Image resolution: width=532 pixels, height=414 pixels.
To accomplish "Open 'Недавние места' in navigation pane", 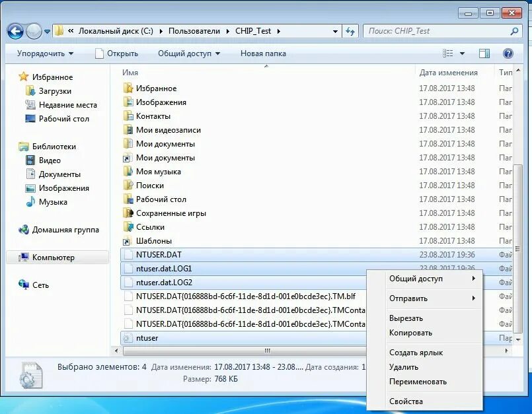I will [61, 105].
